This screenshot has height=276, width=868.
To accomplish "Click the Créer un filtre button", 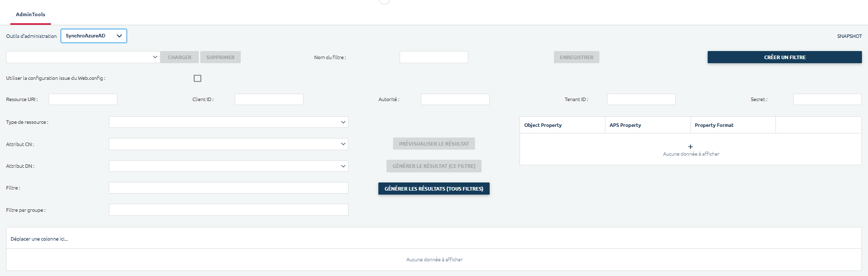I will [784, 57].
